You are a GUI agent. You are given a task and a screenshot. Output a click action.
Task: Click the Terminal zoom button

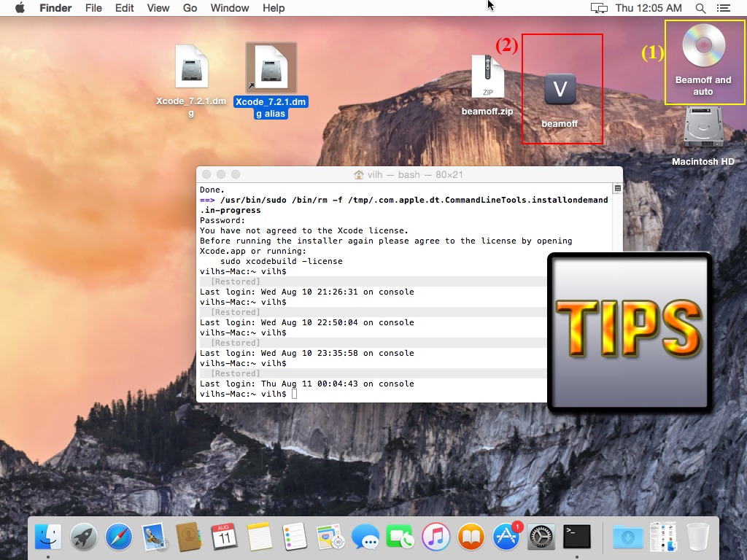pyautogui.click(x=236, y=175)
